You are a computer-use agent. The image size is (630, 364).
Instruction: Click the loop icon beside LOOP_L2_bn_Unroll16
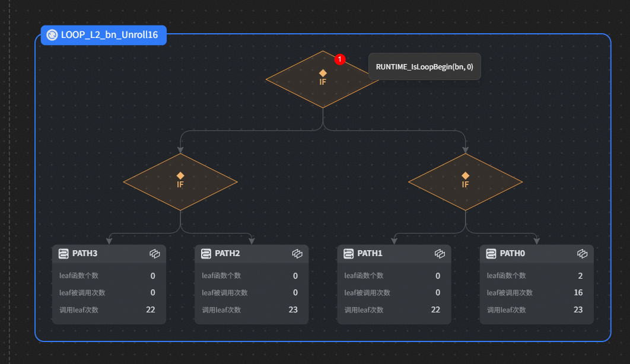[52, 35]
